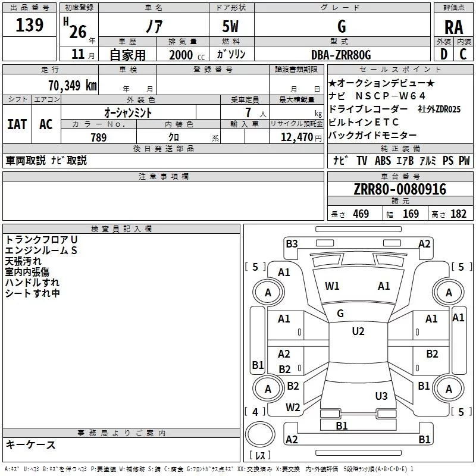Select the U3 mark on the rear hatch
The image size is (476, 476).
pyautogui.click(x=381, y=396)
